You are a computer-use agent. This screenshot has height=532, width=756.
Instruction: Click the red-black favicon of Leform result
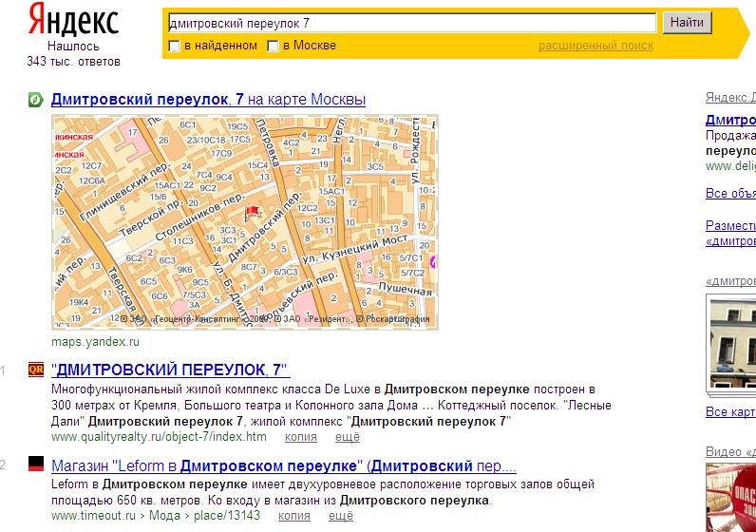pyautogui.click(x=36, y=464)
